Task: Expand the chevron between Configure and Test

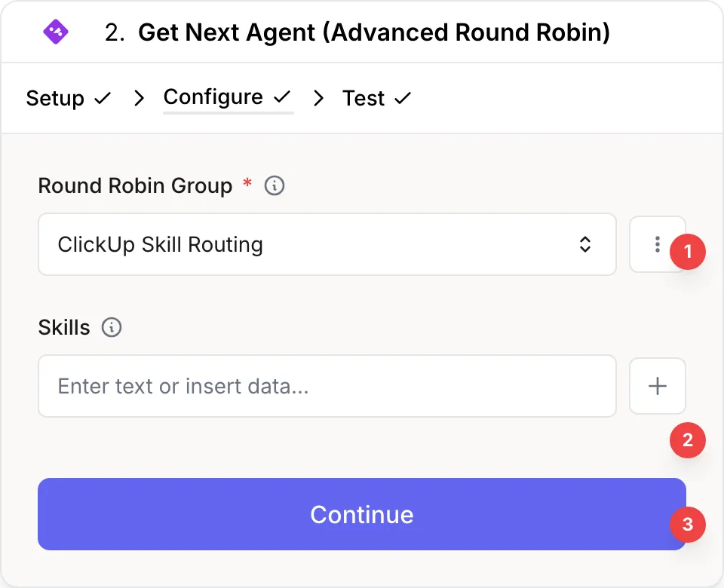Action: (318, 97)
